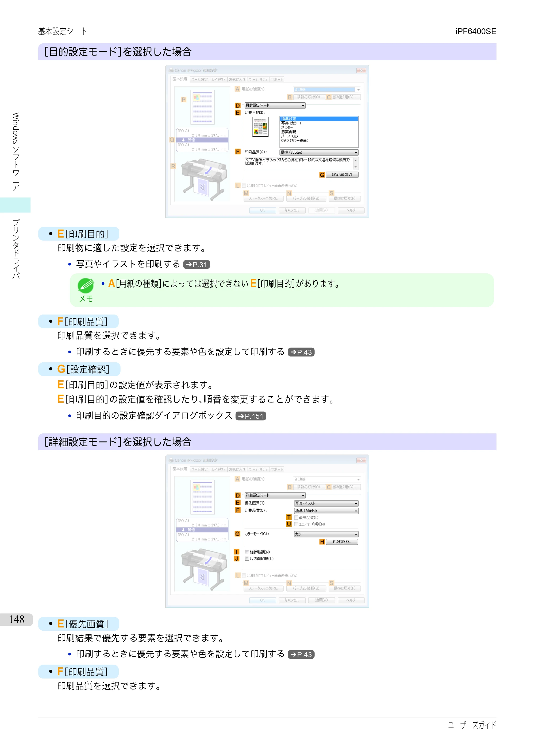This screenshot has height=756, width=535.
Task: Click the 設定確認(V) button
Action: (342, 175)
